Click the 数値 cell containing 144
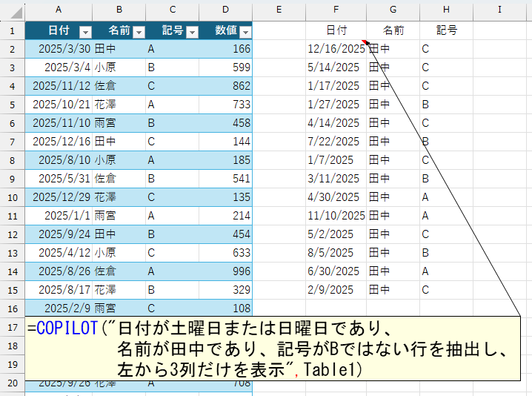Image resolution: width=532 pixels, height=396 pixels. pos(226,142)
